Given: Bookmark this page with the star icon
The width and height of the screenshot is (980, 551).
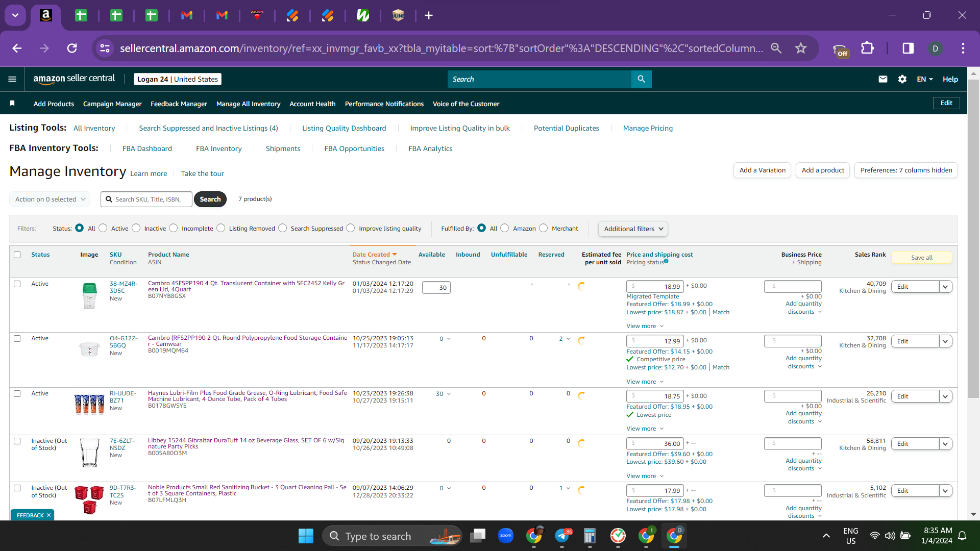Looking at the screenshot, I should [801, 48].
